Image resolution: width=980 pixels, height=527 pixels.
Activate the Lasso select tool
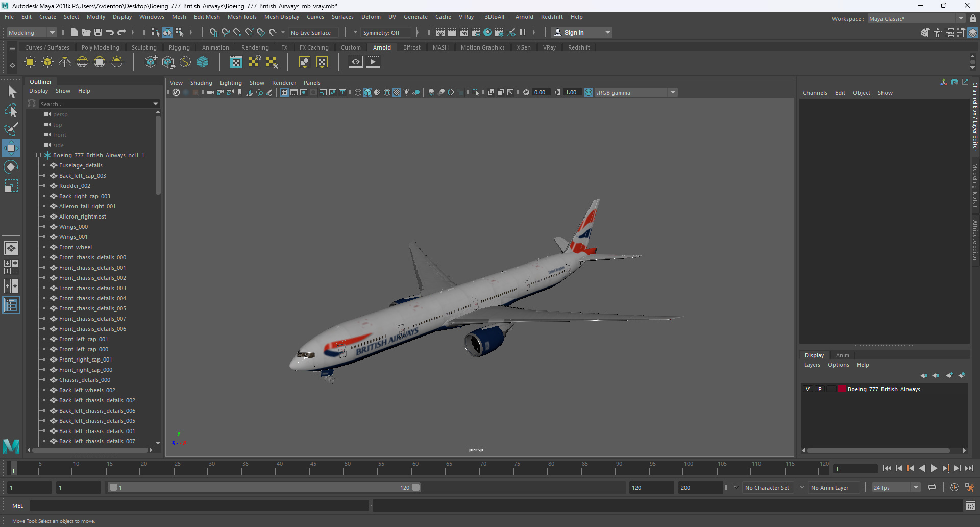tap(11, 110)
